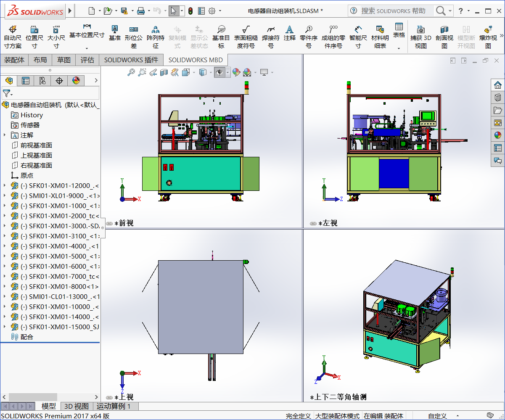
Task: Switch to the 草图 tab
Action: 64,60
